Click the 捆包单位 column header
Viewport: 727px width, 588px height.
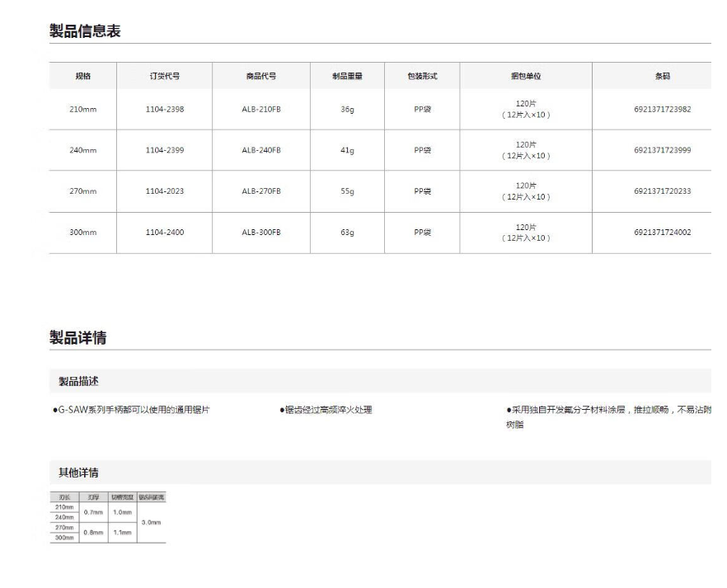pos(526,76)
